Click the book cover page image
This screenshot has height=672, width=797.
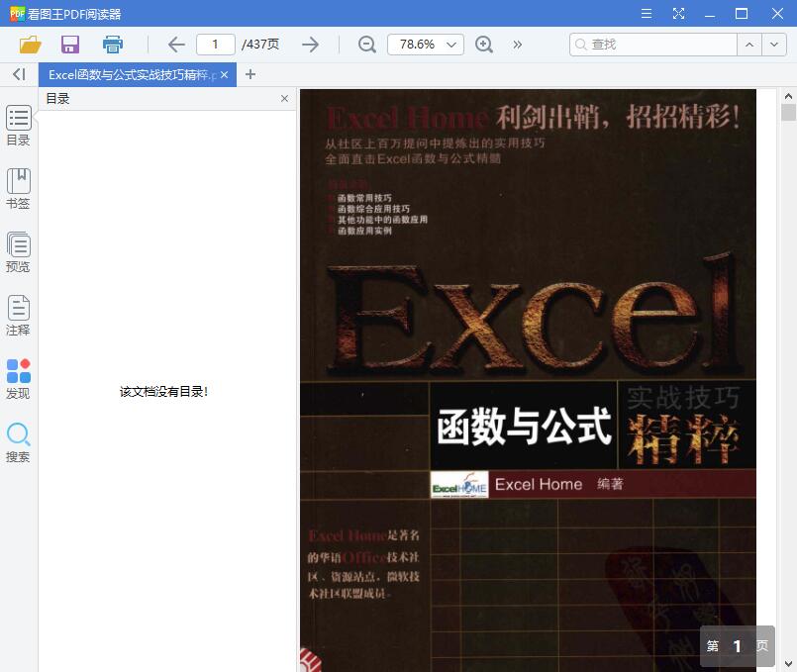point(528,380)
